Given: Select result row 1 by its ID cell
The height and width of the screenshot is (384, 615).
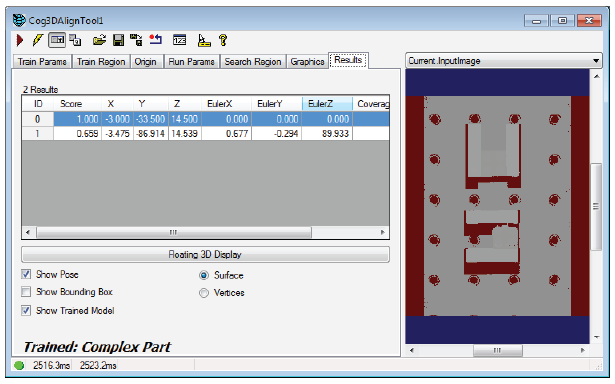Looking at the screenshot, I should (x=38, y=134).
